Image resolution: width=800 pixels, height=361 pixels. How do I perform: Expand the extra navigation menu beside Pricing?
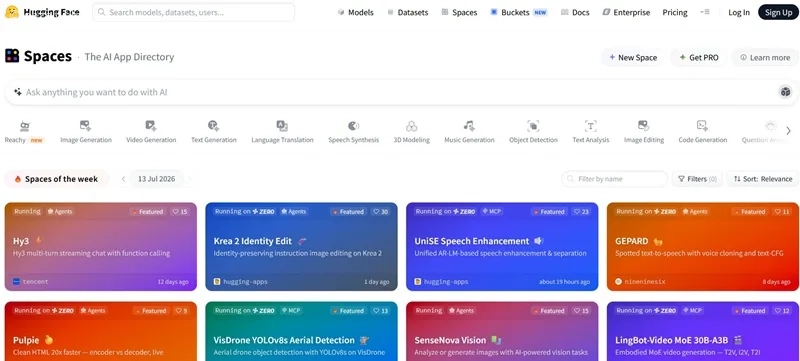click(x=705, y=12)
